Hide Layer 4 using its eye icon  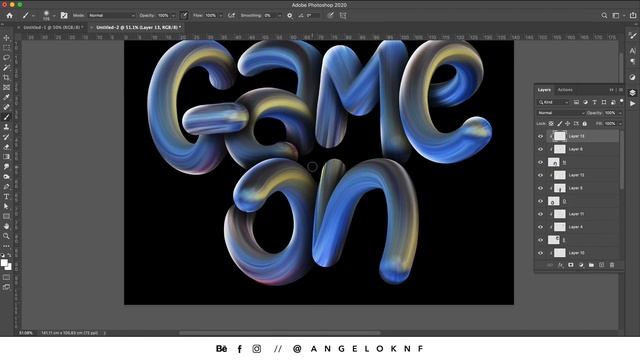point(540,227)
